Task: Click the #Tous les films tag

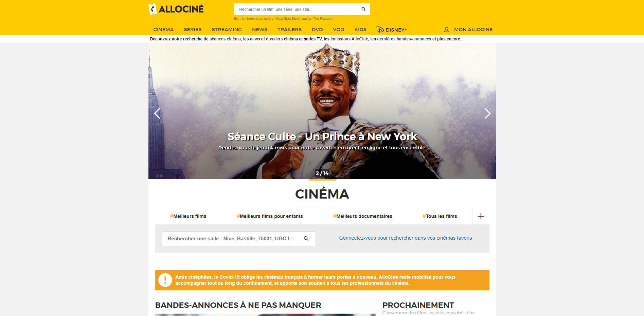Action: 440,216
